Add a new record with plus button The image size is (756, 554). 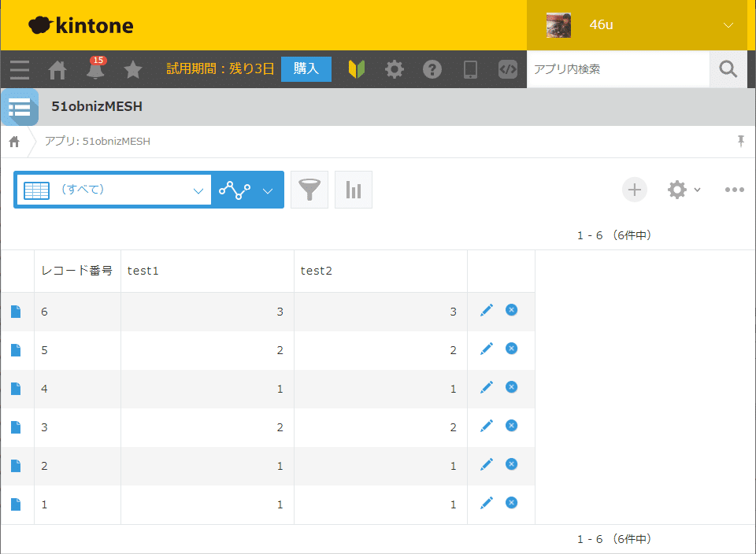635,190
